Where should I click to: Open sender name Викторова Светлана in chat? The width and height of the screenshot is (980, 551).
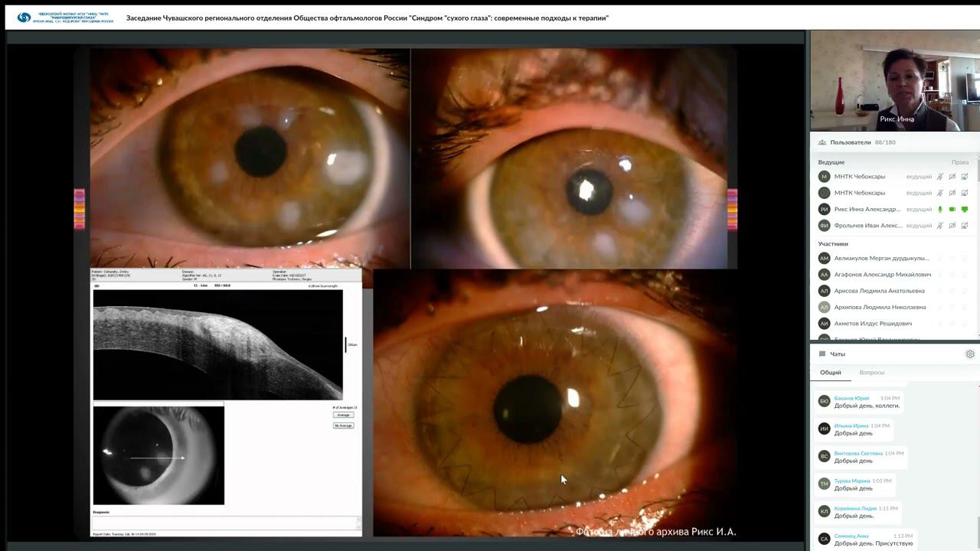pos(858,453)
